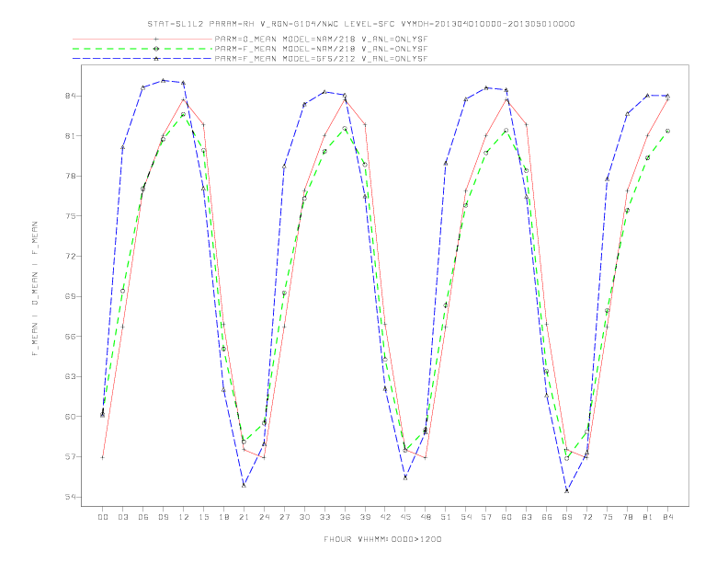Click the vertical y-axis title F_MEAN | O_MEAN | F_MEAN
This screenshot has width=728, height=563.
pos(35,289)
